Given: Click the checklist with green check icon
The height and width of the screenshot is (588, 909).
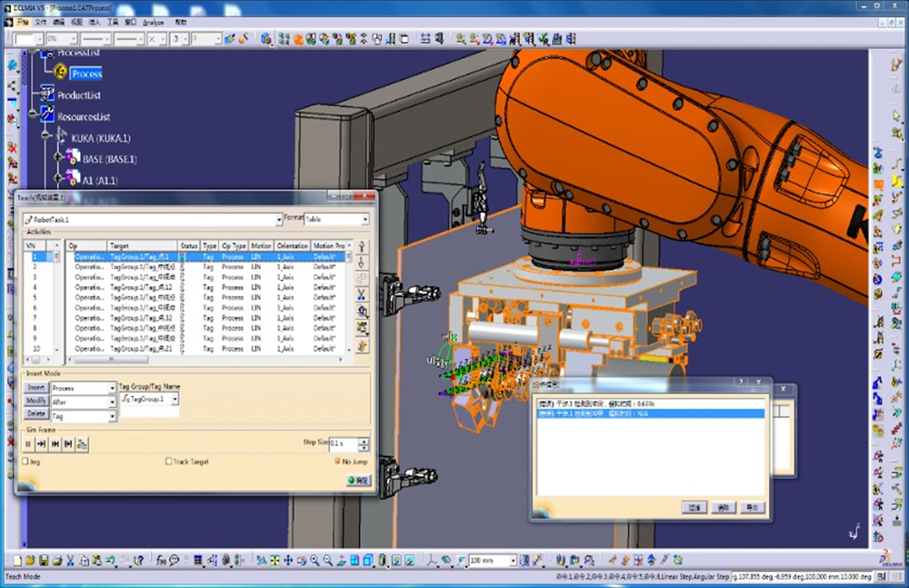Looking at the screenshot, I should click(544, 39).
